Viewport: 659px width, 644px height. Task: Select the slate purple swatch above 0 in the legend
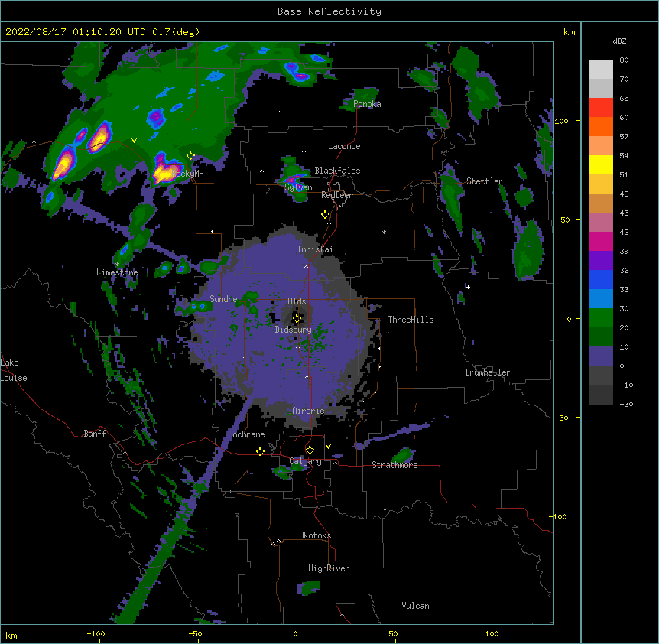(x=601, y=356)
